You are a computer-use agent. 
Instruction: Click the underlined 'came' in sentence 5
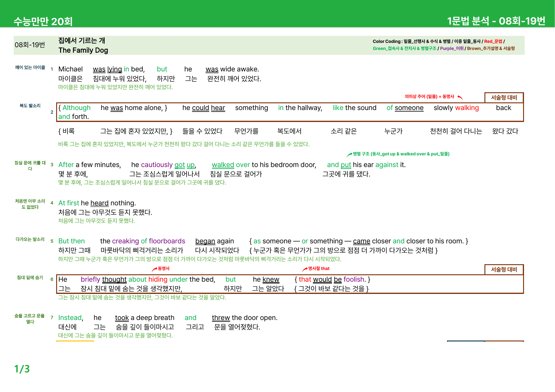(x=362, y=241)
